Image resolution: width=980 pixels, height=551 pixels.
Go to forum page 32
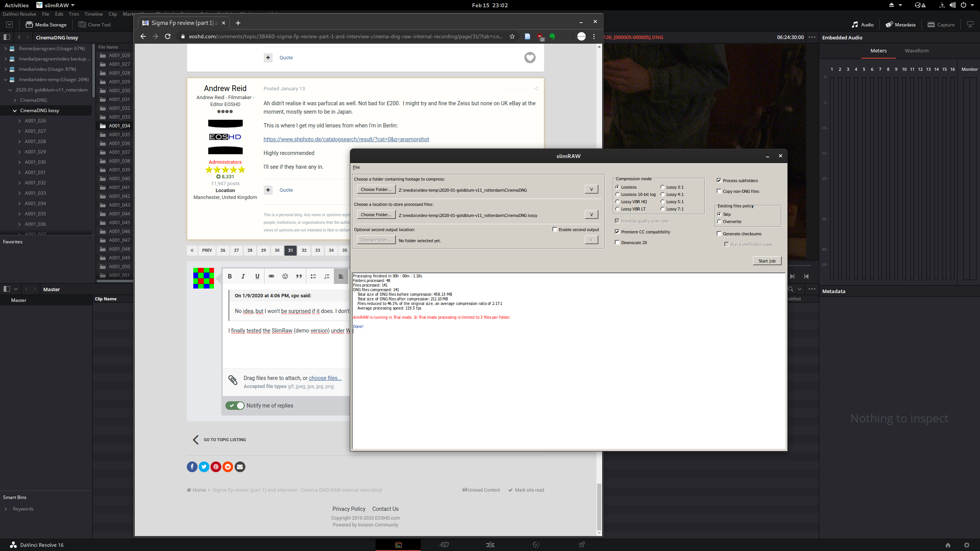[304, 250]
